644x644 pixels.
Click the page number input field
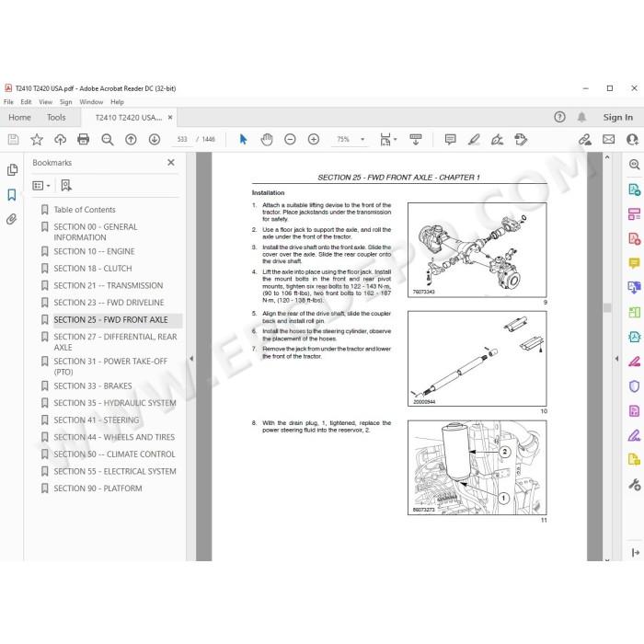point(182,140)
